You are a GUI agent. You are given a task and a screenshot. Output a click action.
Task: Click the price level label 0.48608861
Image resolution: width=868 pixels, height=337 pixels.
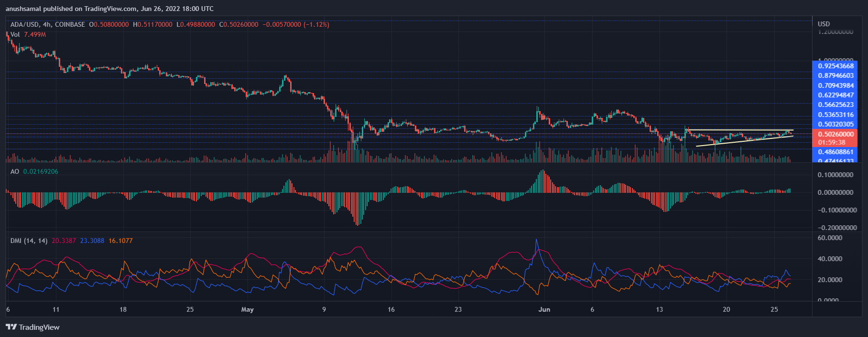pos(835,152)
